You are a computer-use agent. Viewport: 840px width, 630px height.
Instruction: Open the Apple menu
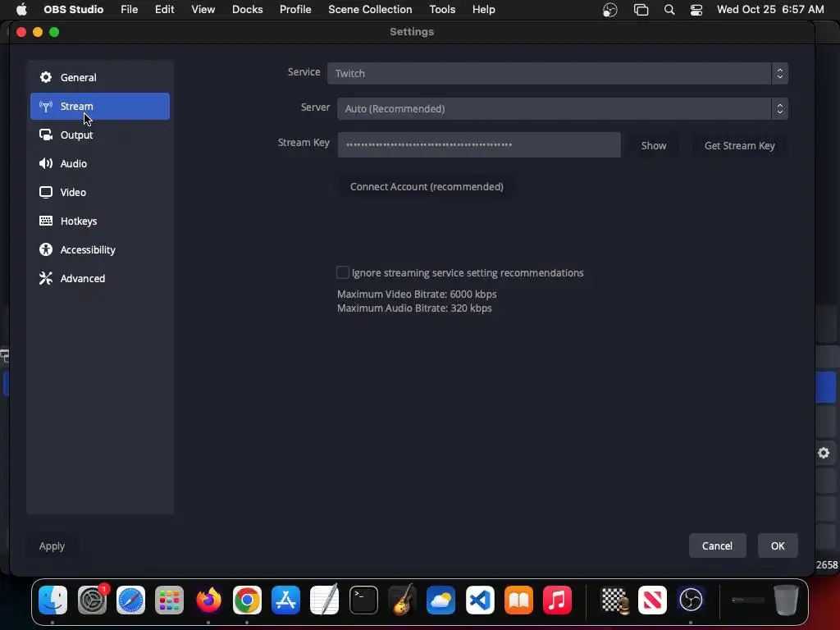(21, 10)
